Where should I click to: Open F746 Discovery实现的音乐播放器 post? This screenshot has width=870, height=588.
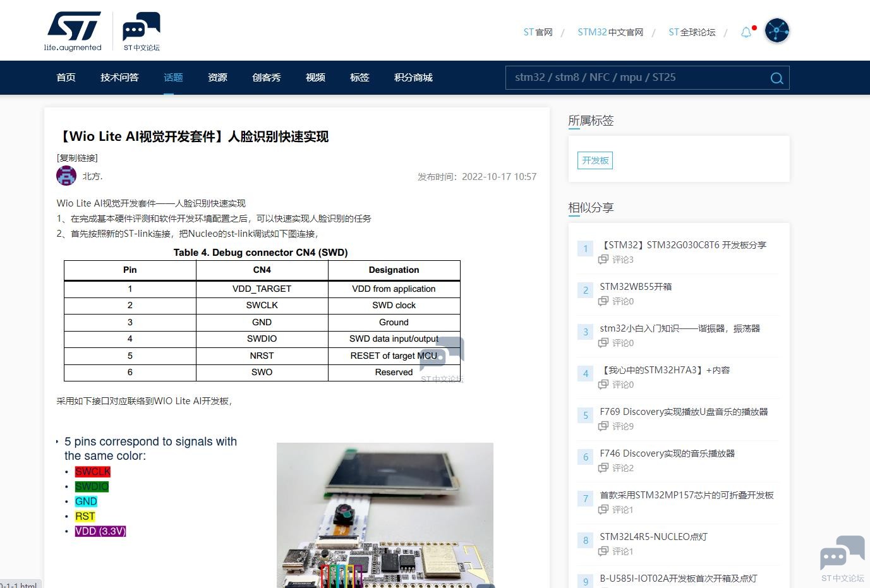tap(667, 453)
